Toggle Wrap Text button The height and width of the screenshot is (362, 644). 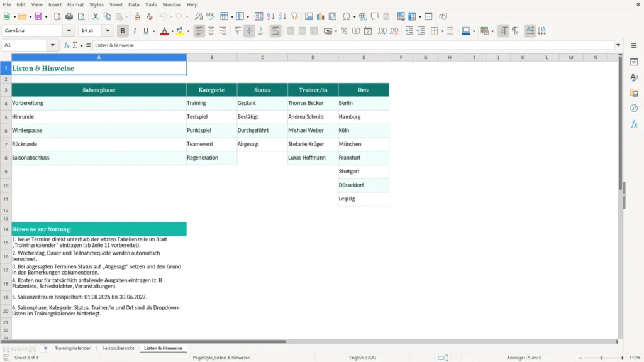click(x=275, y=31)
